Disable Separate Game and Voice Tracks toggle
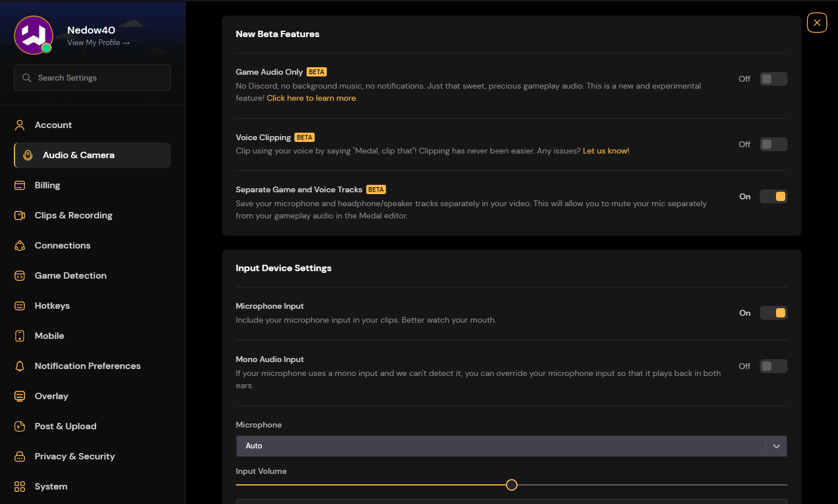The height and width of the screenshot is (504, 838). point(774,196)
